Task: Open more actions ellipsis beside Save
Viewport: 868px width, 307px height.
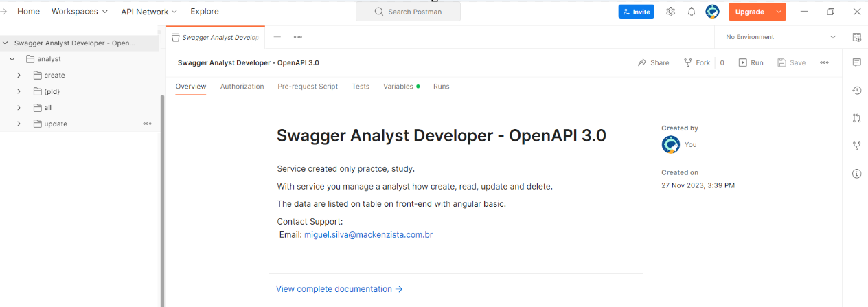Action: click(x=824, y=62)
